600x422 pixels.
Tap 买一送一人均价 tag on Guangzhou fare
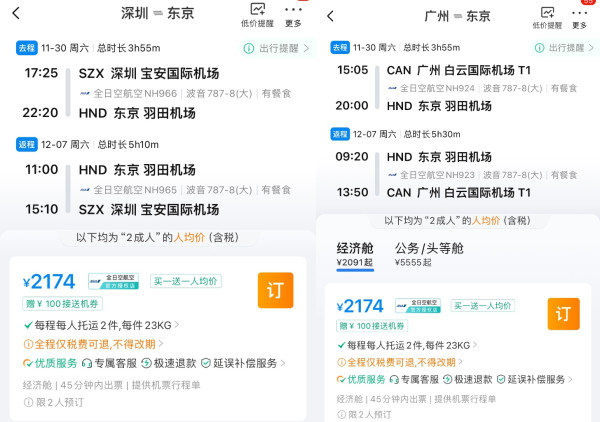[483, 306]
